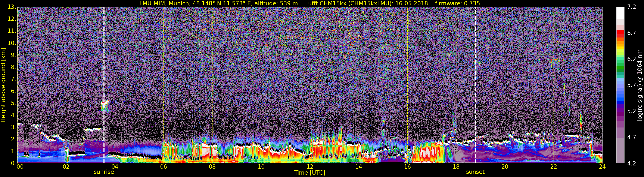Screen dimensions: 644x177
Task: Click the '3.' height axis tick label
Action: pyautogui.click(x=13, y=127)
